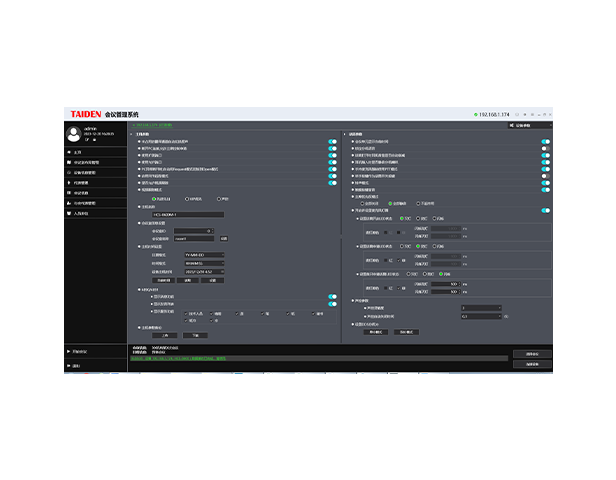Open the first sidebar menu item (home)
Image resolution: width=616 pixels, height=480 pixels.
(x=95, y=152)
